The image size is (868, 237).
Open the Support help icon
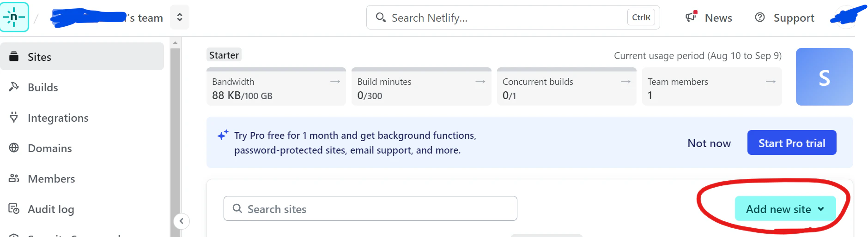click(760, 18)
